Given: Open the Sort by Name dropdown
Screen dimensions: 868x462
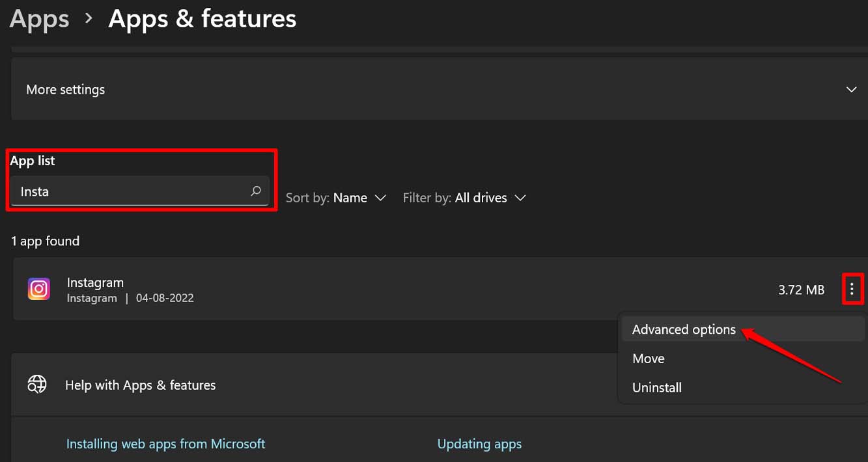Looking at the screenshot, I should point(336,198).
